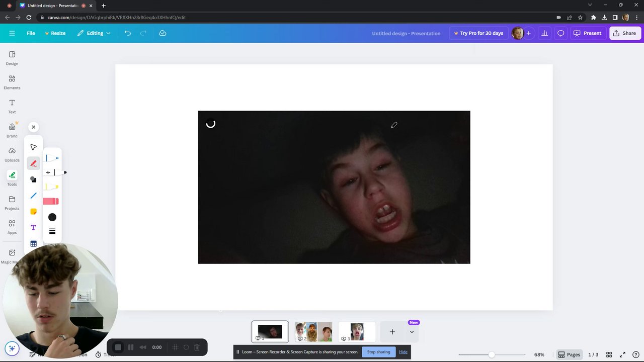Image resolution: width=644 pixels, height=362 pixels.
Task: Open the Text panel in sidebar
Action: [12, 106]
